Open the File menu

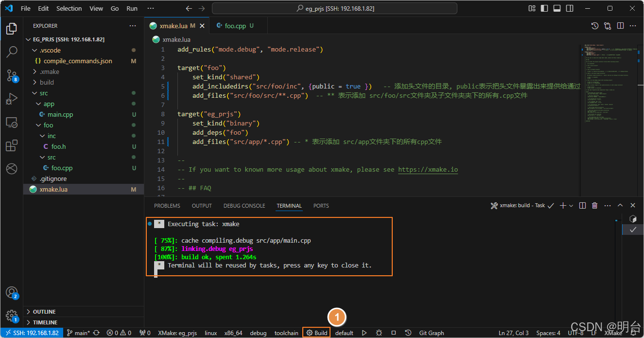[26, 8]
